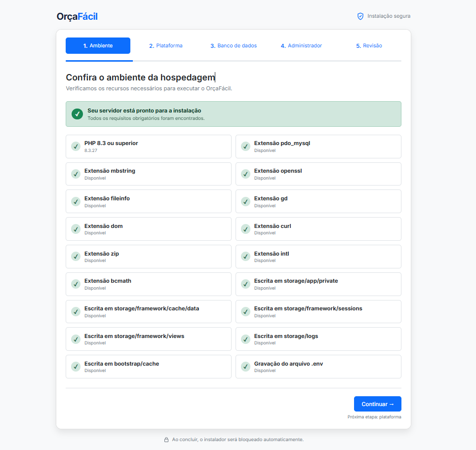
Task: Click check icon for Extensão gd
Action: pos(245,201)
